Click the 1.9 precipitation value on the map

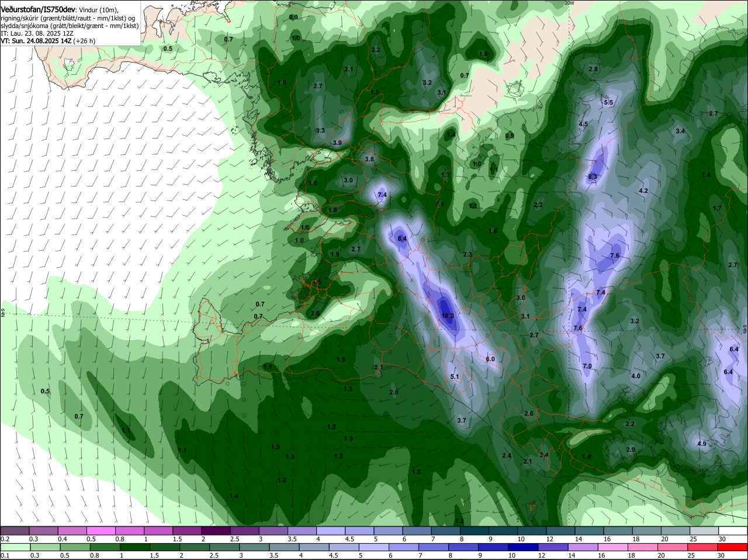pyautogui.click(x=335, y=255)
